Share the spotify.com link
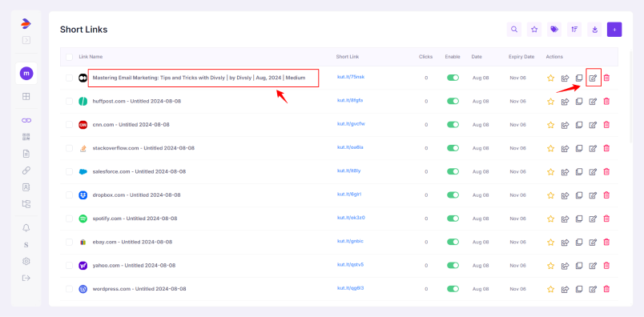Image resolution: width=644 pixels, height=317 pixels. click(x=566, y=219)
